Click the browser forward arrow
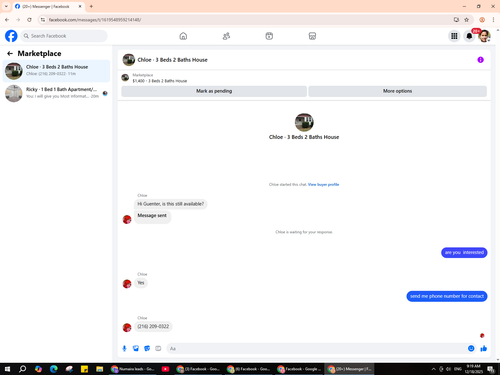500x375 pixels. pos(18,20)
